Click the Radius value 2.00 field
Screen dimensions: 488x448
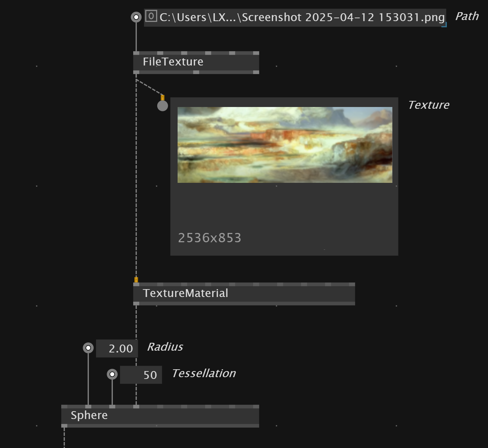[117, 349]
